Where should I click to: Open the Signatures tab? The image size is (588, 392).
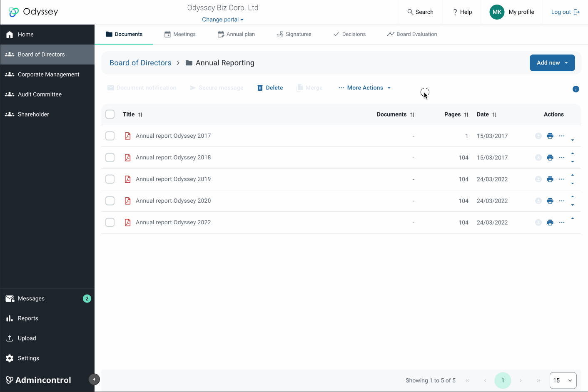294,34
